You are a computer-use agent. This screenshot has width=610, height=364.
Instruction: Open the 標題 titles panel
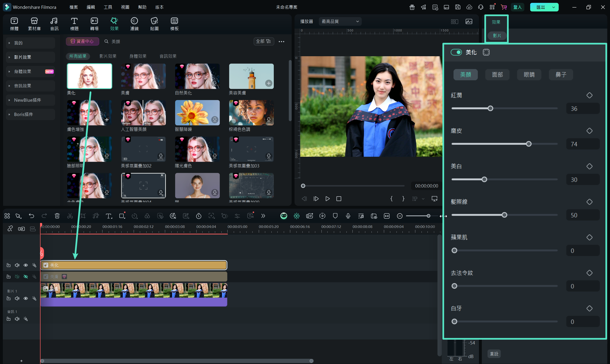(74, 24)
